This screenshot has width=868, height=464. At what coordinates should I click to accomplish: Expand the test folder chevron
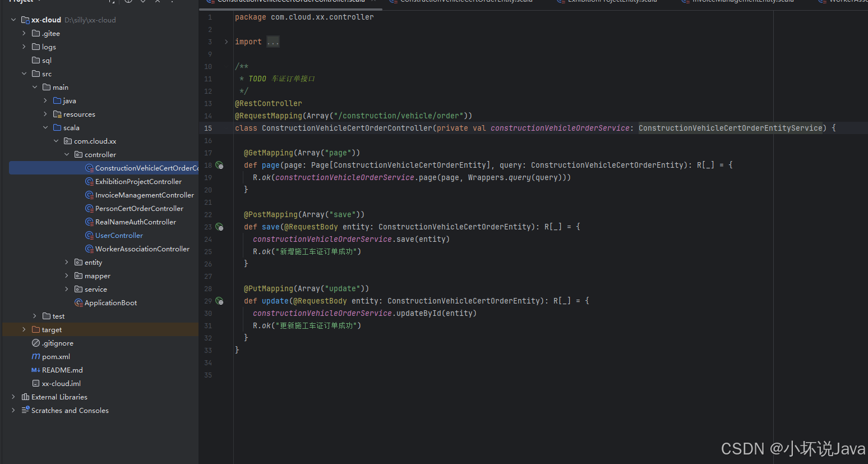(35, 316)
